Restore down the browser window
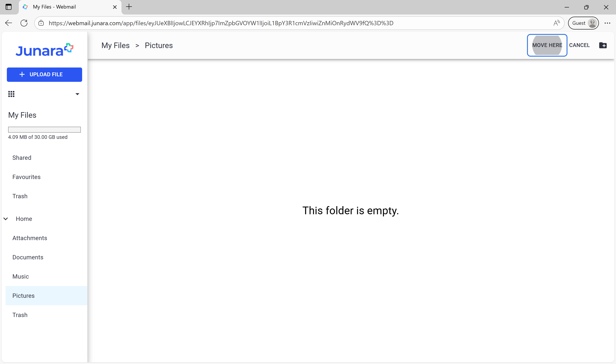616x364 pixels. pos(586,7)
